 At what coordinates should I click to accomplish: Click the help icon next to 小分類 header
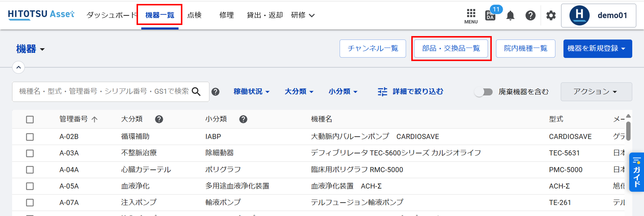pos(243,119)
